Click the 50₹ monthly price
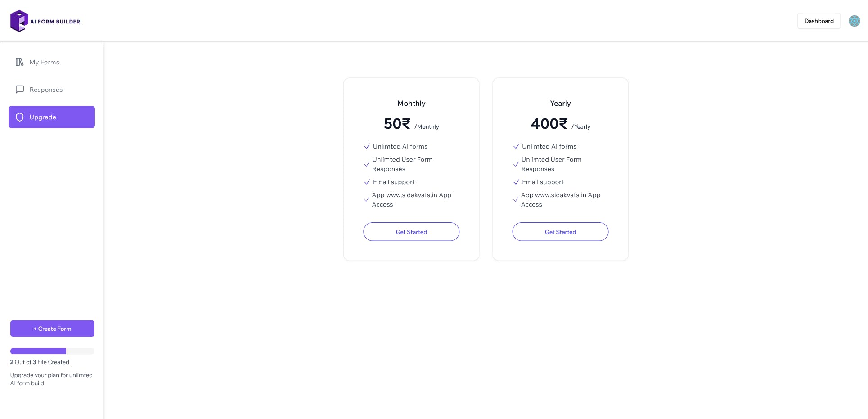This screenshot has height=419, width=868. pyautogui.click(x=397, y=124)
